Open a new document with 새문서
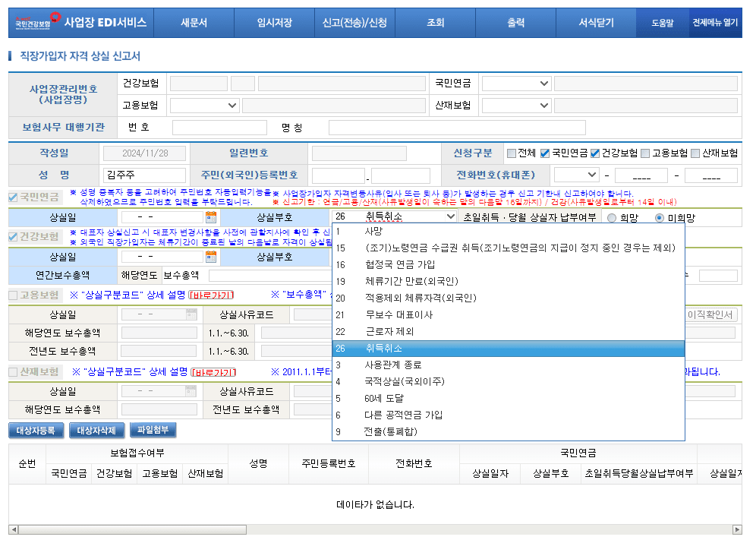 click(194, 22)
